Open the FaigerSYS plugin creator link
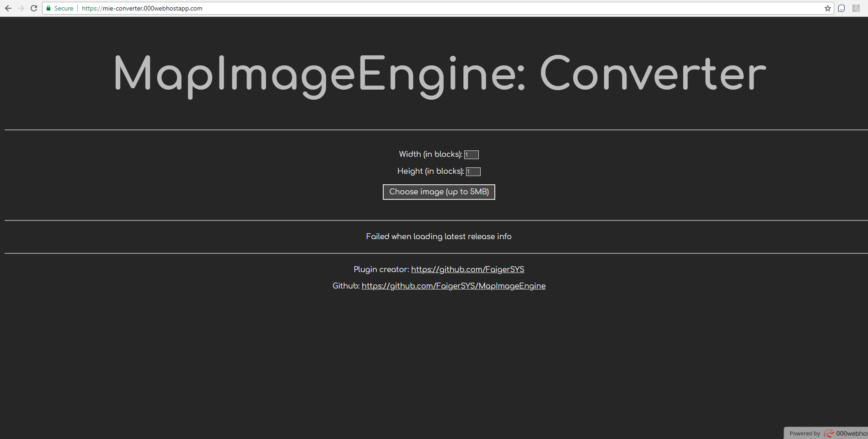Viewport: 868px width, 439px height. point(467,269)
